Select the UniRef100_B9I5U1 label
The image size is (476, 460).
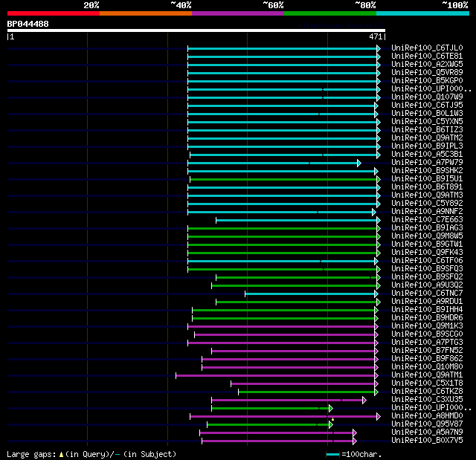tap(427, 179)
